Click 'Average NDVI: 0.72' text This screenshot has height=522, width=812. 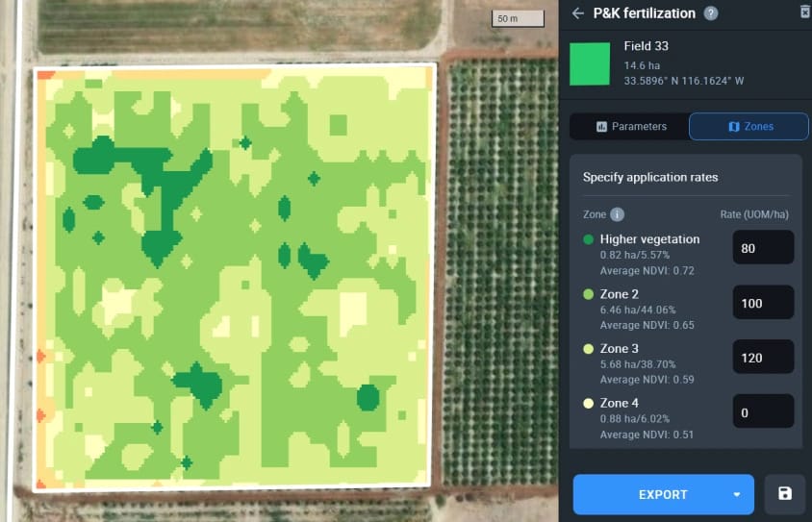(647, 271)
